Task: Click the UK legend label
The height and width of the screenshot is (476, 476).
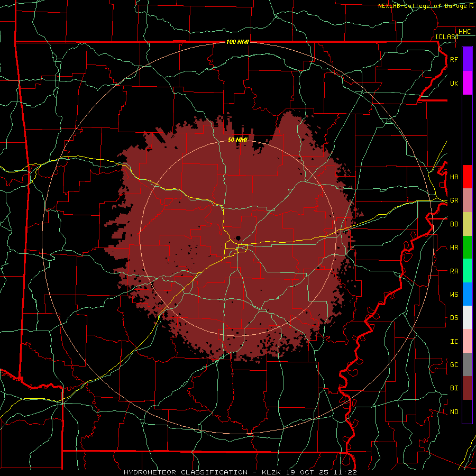Action: [454, 83]
